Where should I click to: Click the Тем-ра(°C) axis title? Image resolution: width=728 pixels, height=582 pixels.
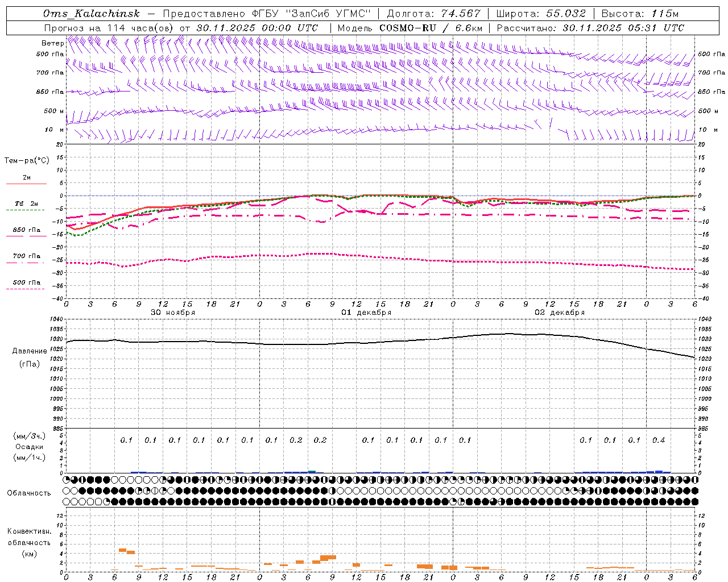click(x=27, y=161)
